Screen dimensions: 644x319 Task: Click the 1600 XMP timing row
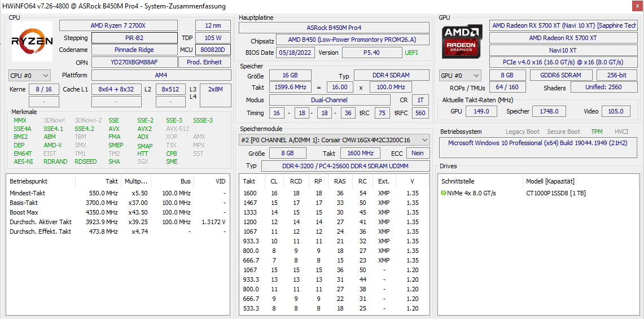pos(334,193)
